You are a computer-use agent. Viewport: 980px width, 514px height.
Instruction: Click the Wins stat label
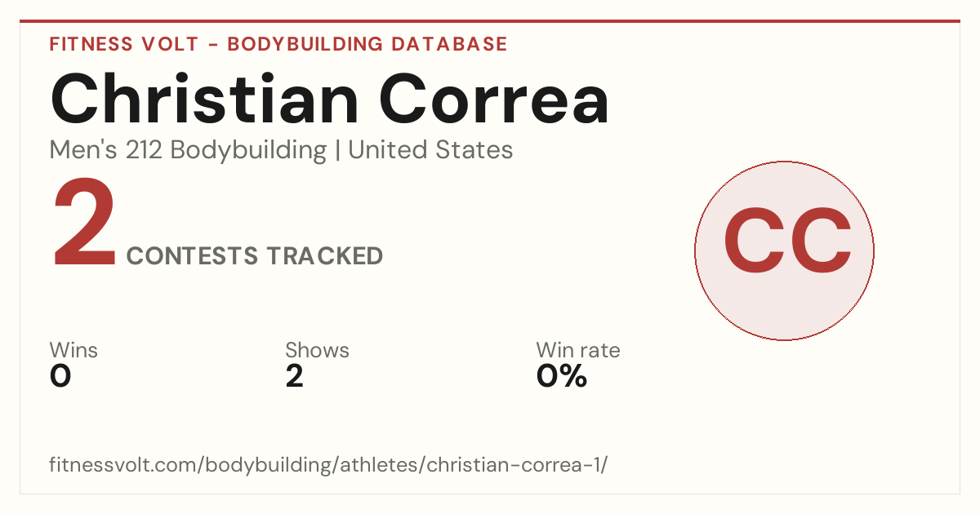[73, 351]
